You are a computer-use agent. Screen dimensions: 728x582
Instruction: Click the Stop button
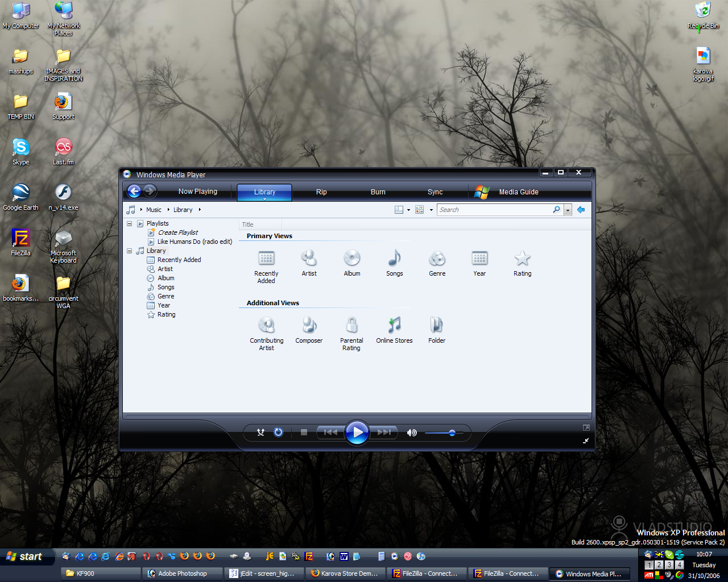[x=304, y=433]
